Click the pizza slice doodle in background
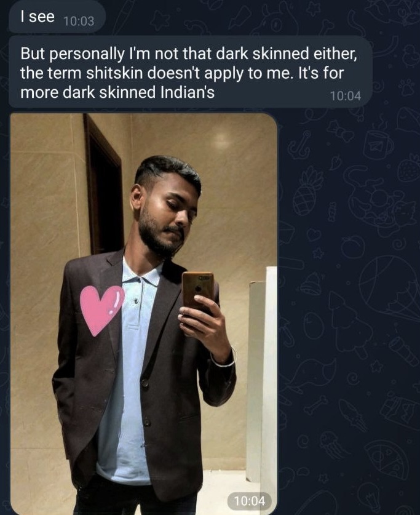Screen dimensions: 420x515 tap(386, 460)
